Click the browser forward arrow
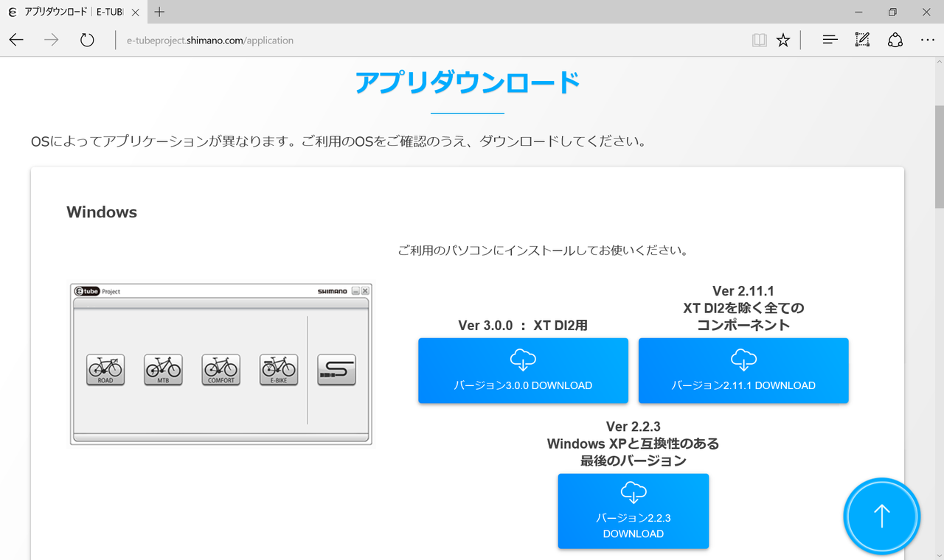 tap(51, 40)
